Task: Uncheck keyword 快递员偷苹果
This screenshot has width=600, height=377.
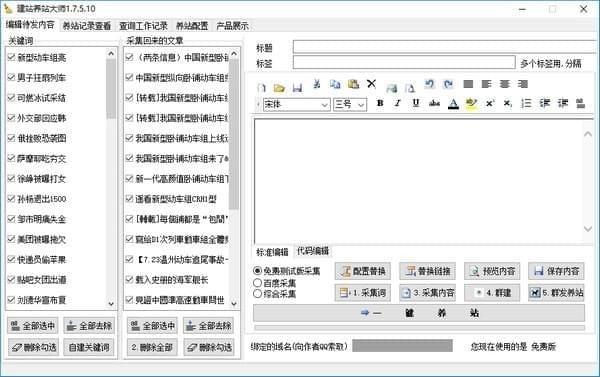Action: tap(11, 259)
